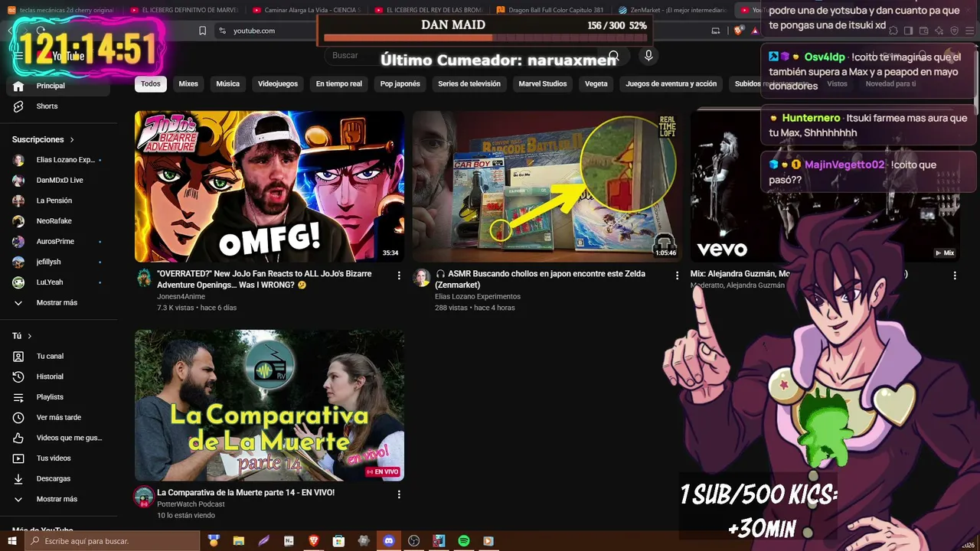Open the ASMR Buscando chollos en japon title

[541, 279]
